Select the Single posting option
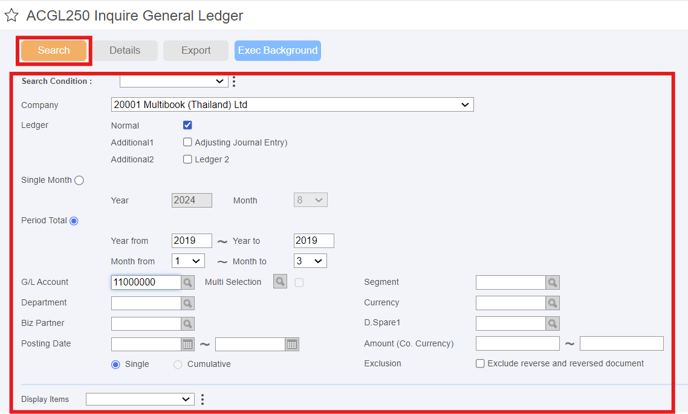688x414 pixels. [115, 364]
